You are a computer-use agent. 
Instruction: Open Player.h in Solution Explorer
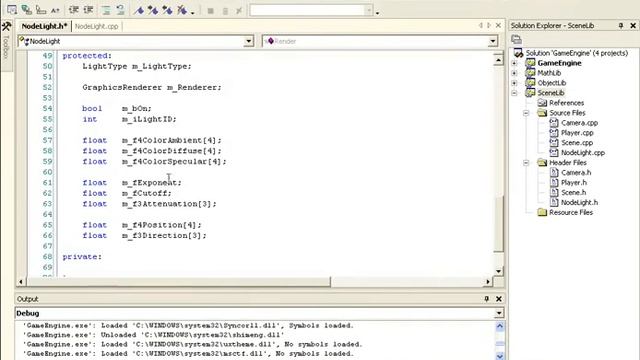tap(573, 183)
